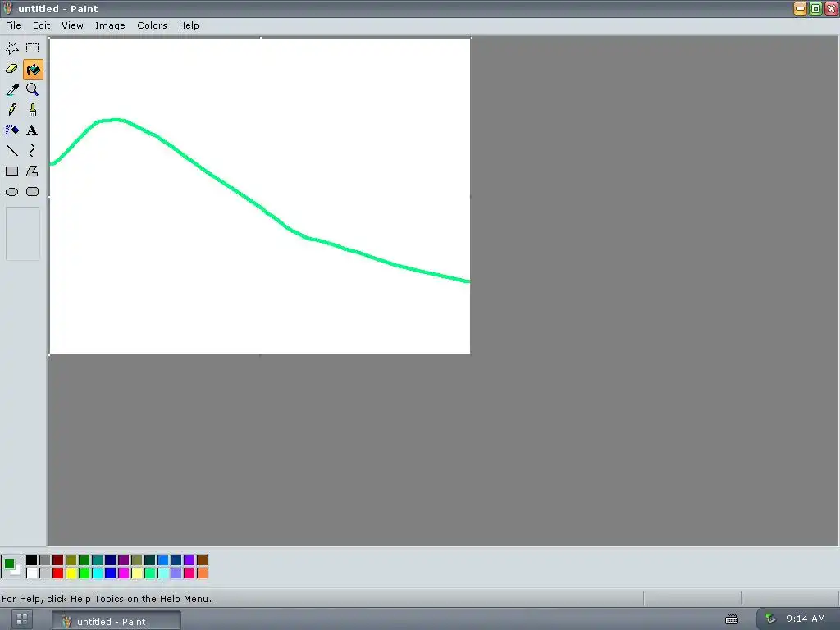840x630 pixels.
Task: Pick the brown color swatch
Action: click(202, 559)
